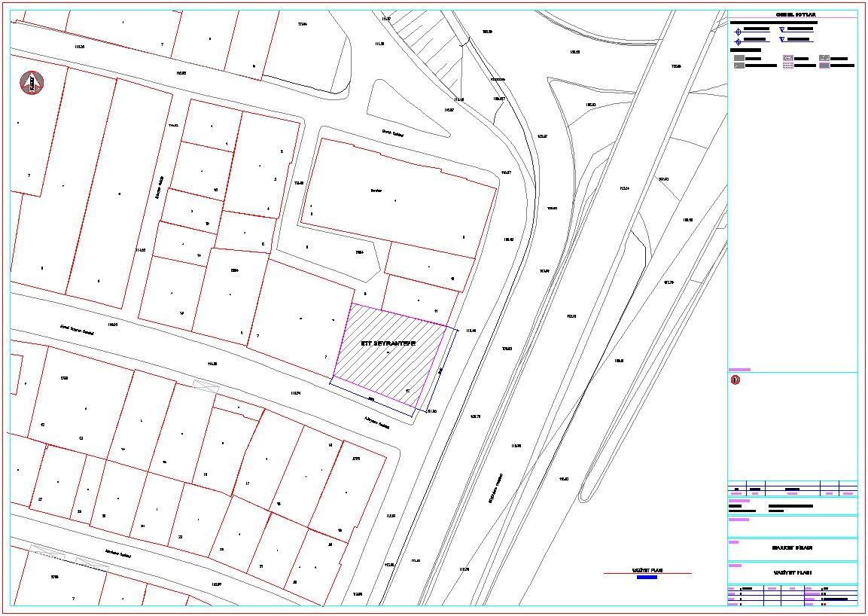
Task: Click the blue scale bar under the Vaziyet Planı label
Action: 647,578
